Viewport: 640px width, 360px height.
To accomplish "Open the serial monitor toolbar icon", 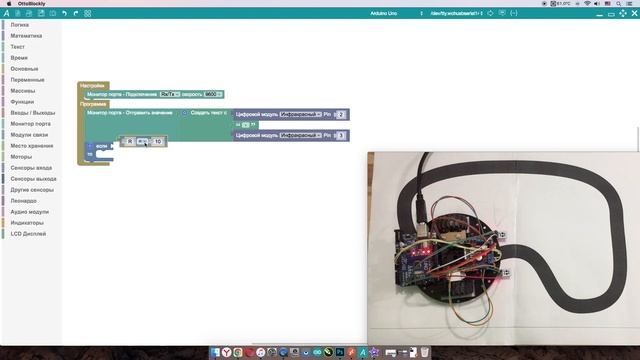I will (502, 13).
